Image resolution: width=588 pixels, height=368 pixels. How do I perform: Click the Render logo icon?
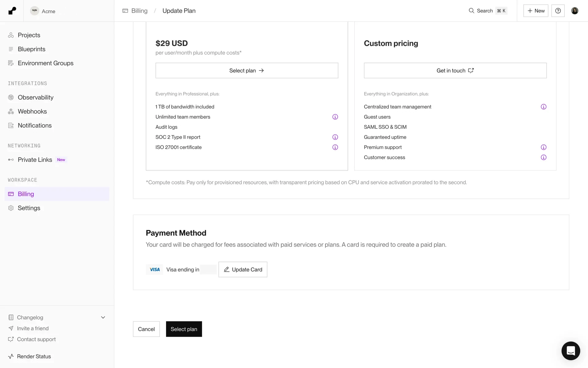[12, 11]
